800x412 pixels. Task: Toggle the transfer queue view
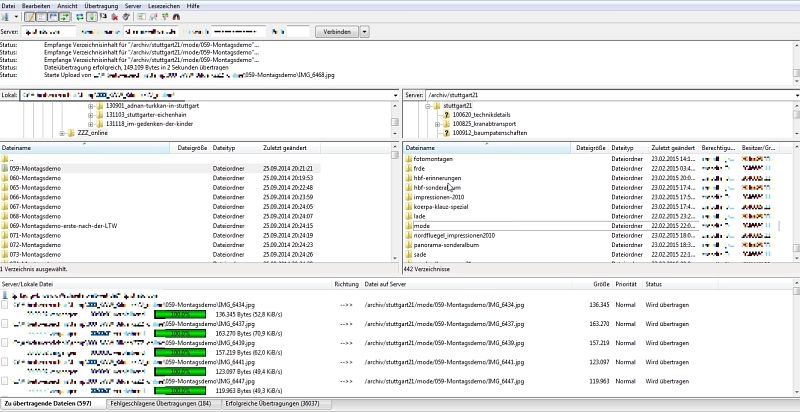[67, 17]
